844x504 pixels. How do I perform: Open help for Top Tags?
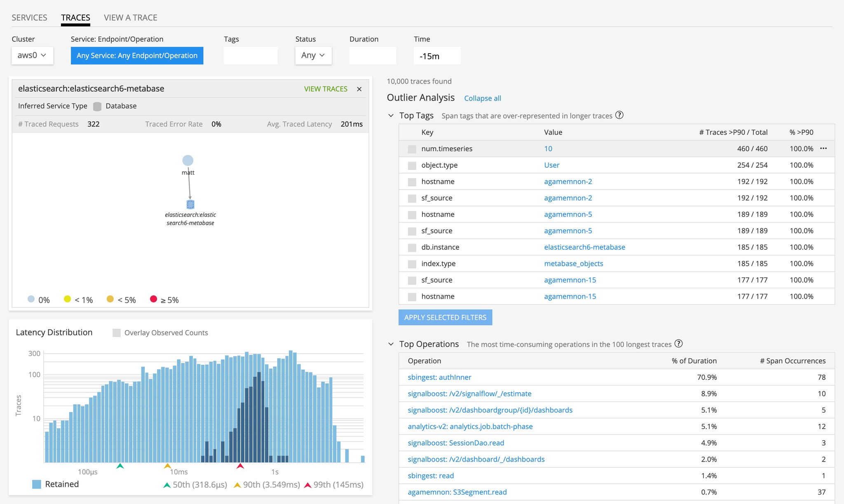click(619, 115)
